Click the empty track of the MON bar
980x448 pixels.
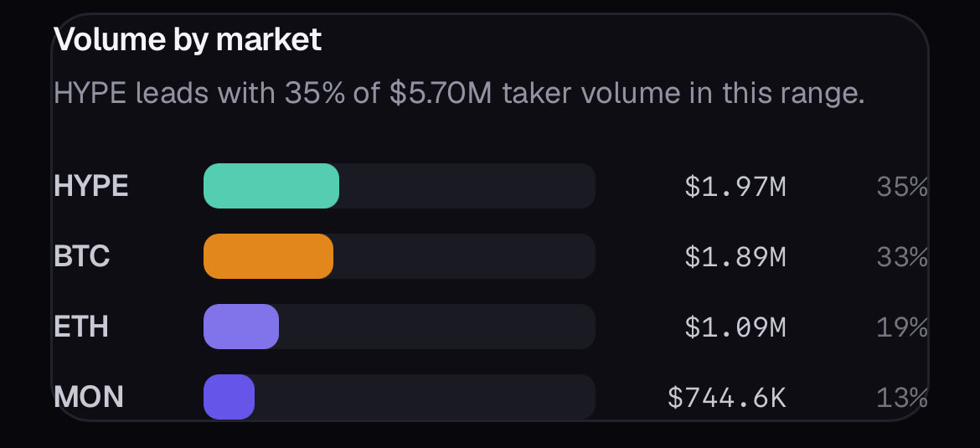(x=425, y=397)
